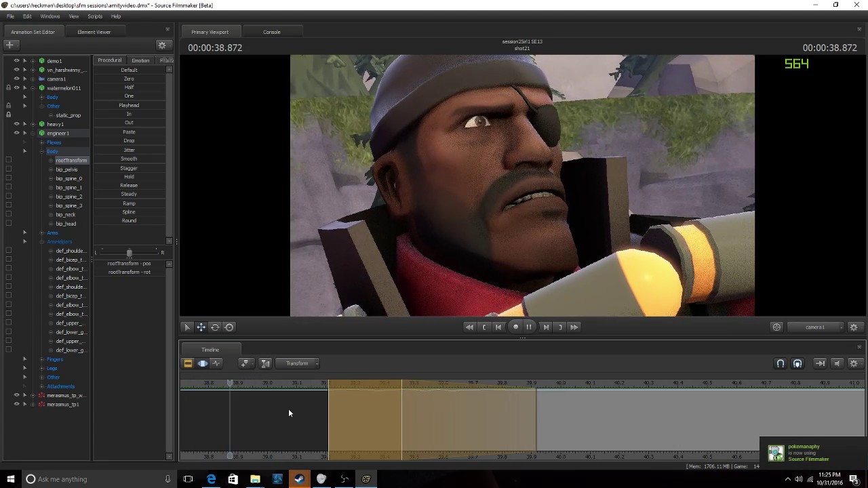The image size is (868, 488).
Task: Step forward one frame
Action: [x=546, y=327]
